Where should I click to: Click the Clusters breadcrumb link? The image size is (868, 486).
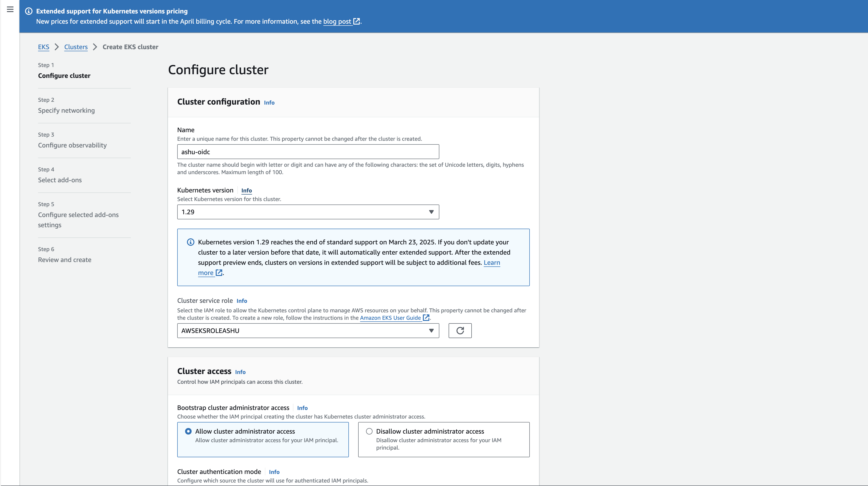[75, 47]
